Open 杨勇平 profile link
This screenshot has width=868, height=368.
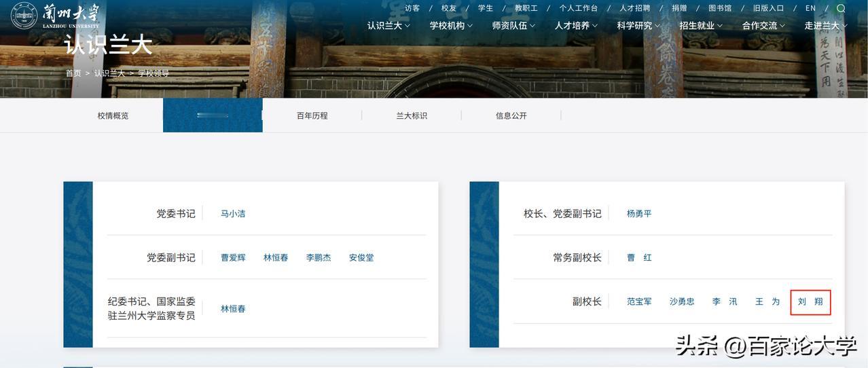[x=639, y=214]
